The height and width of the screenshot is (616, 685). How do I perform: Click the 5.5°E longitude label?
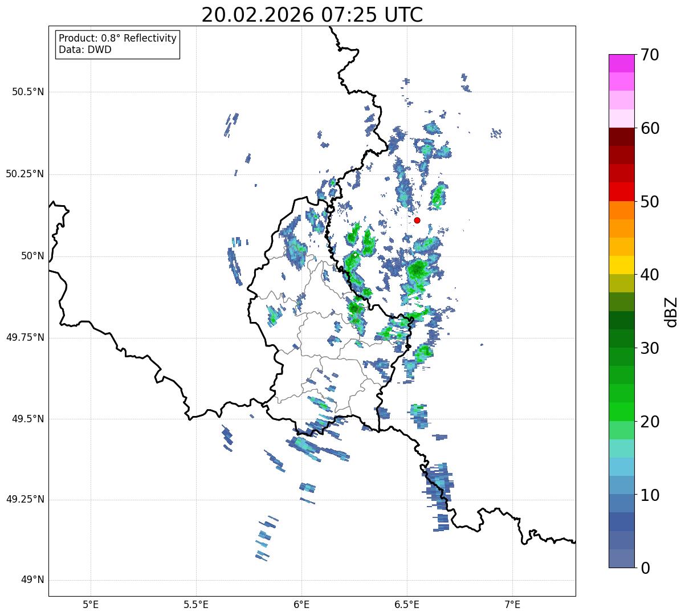196,604
